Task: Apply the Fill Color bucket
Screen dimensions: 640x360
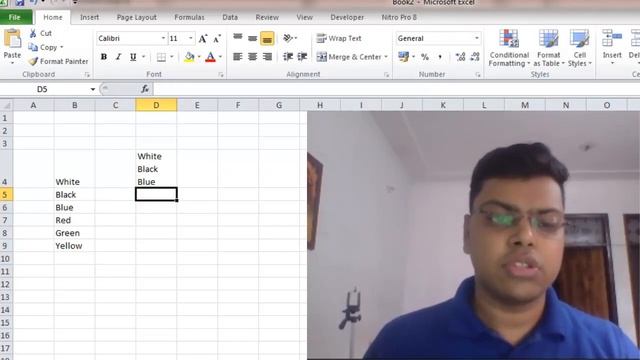Action: pos(189,57)
